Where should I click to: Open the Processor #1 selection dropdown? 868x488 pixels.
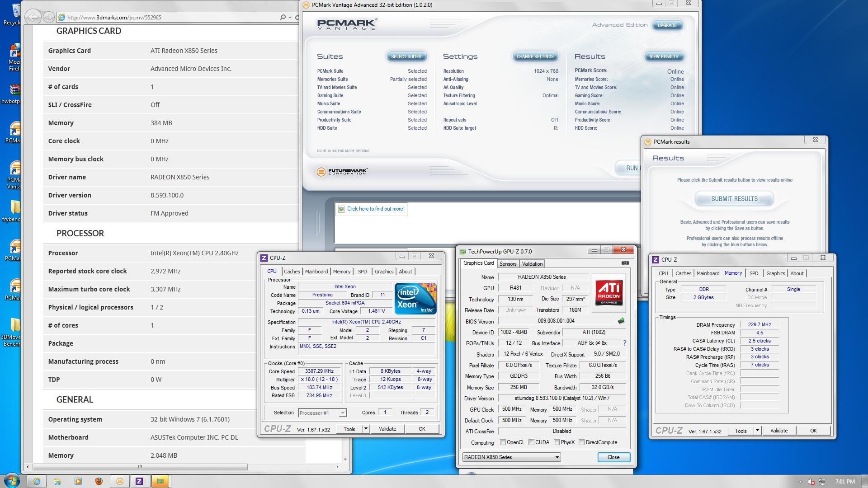(x=322, y=413)
